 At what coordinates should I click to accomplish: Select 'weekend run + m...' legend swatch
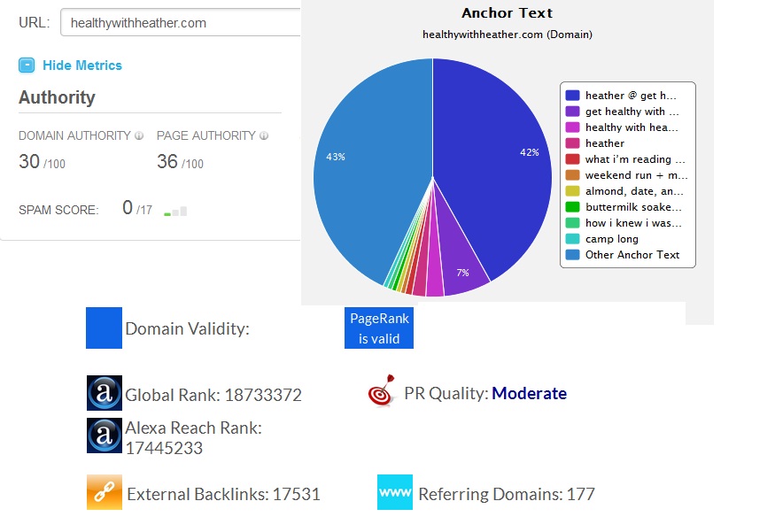pyautogui.click(x=572, y=175)
